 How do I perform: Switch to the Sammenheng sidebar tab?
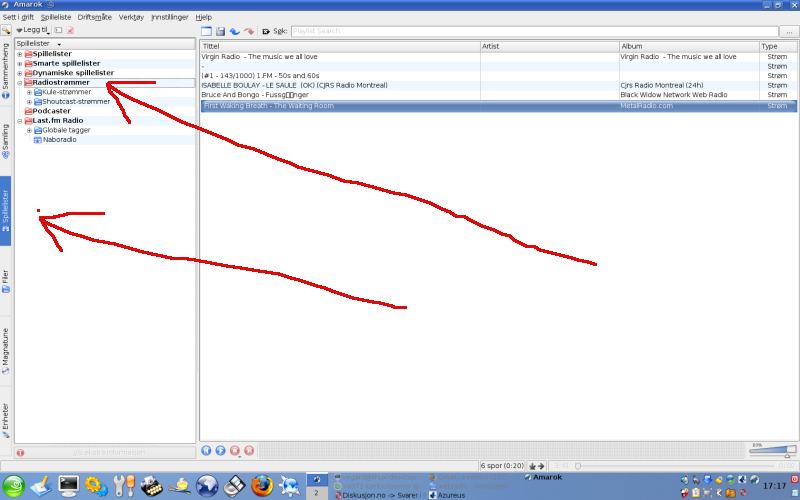coord(6,70)
